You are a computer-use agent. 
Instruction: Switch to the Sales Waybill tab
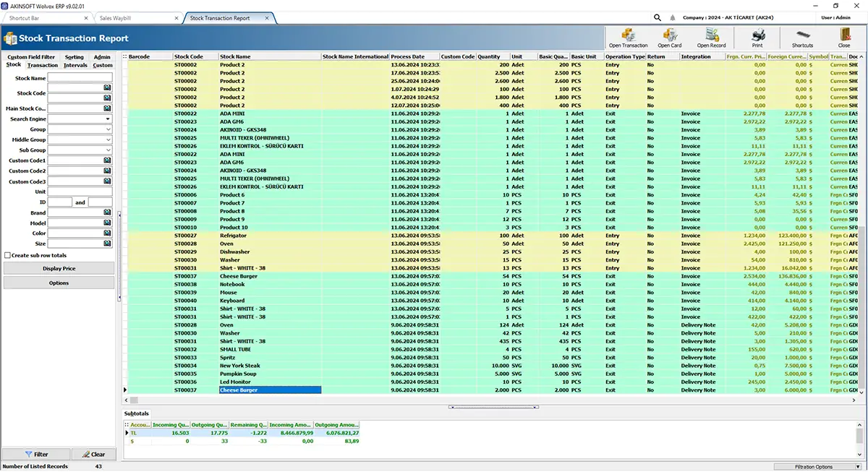coord(136,17)
